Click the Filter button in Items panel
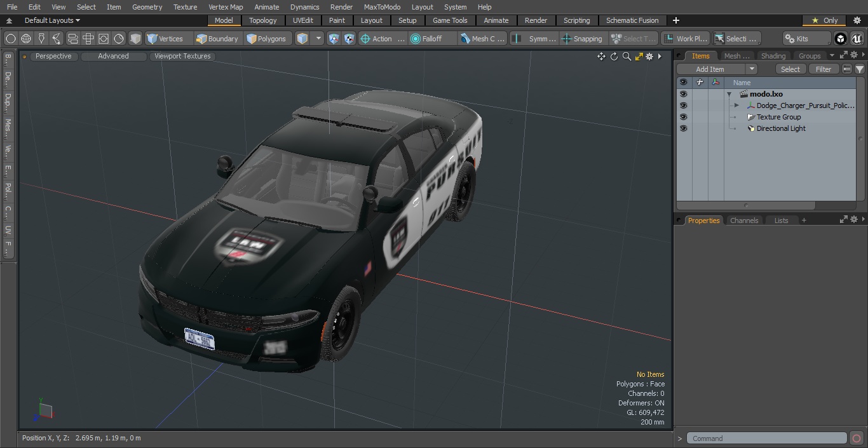 (x=824, y=69)
